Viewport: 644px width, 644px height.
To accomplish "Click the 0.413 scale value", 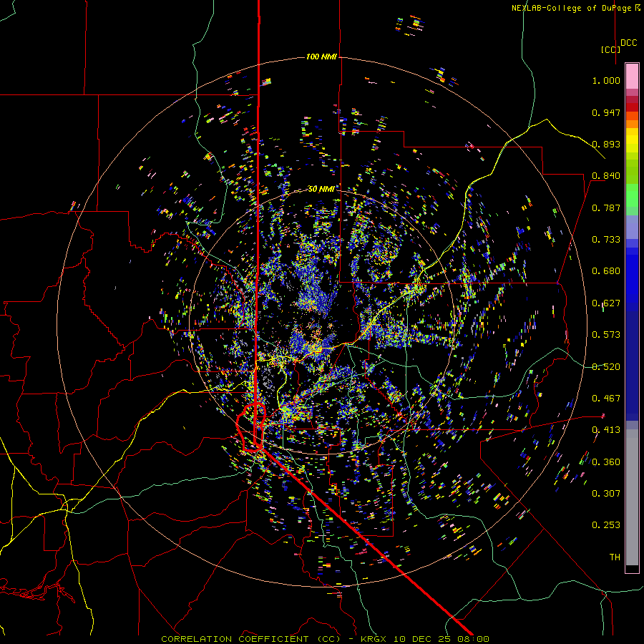I will 606,430.
